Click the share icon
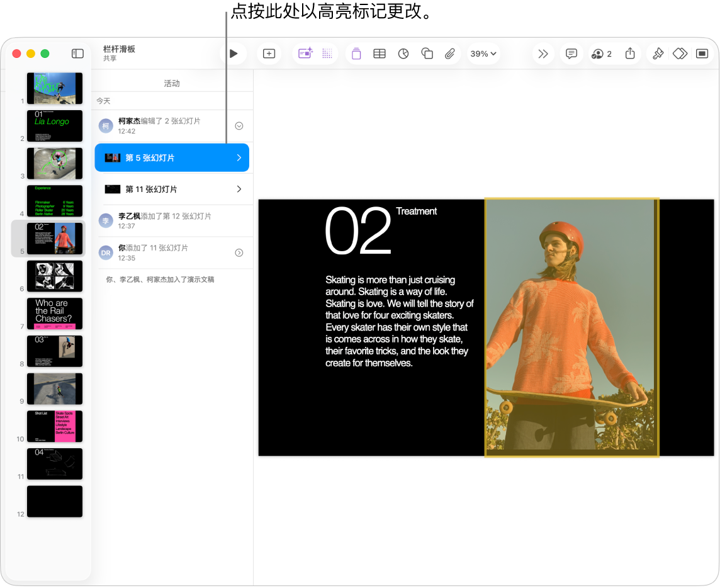The width and height of the screenshot is (720, 588). pyautogui.click(x=630, y=54)
